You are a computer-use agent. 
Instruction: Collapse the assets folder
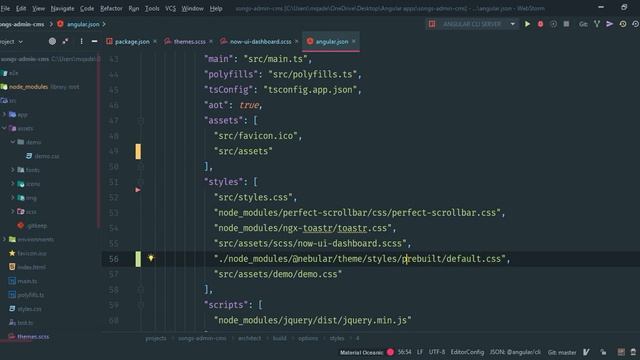pyautogui.click(x=4, y=128)
